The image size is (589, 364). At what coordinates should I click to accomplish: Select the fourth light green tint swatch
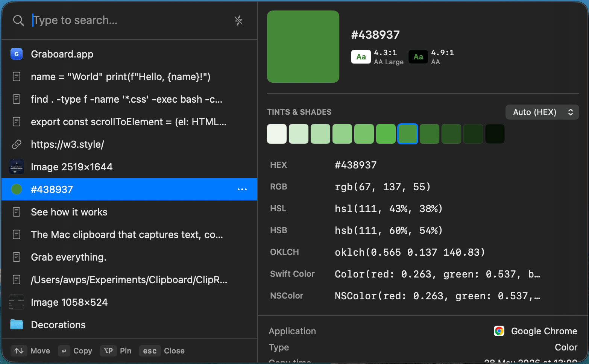tap(342, 134)
